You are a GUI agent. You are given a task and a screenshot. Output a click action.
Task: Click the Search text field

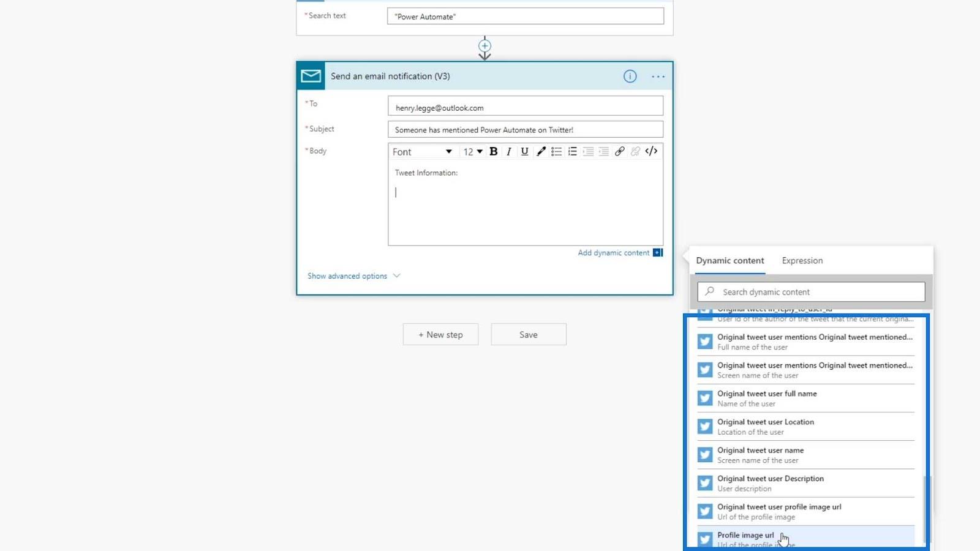[x=525, y=16]
